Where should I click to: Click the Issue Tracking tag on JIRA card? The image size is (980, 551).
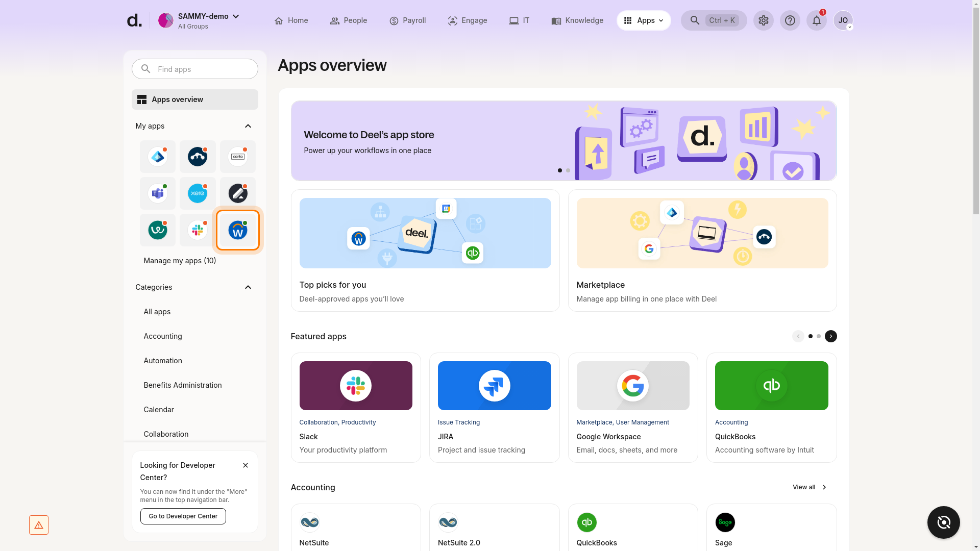459,422
